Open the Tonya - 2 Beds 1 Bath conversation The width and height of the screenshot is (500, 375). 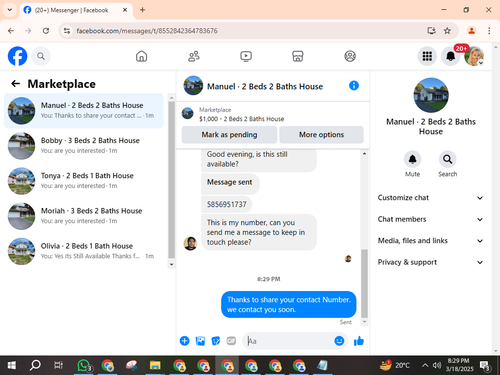(x=84, y=181)
